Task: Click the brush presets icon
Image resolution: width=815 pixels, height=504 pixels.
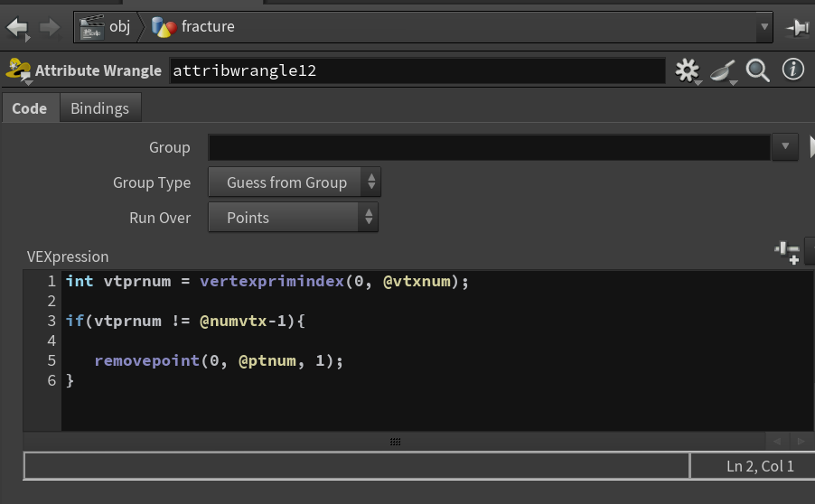Action: click(x=723, y=70)
